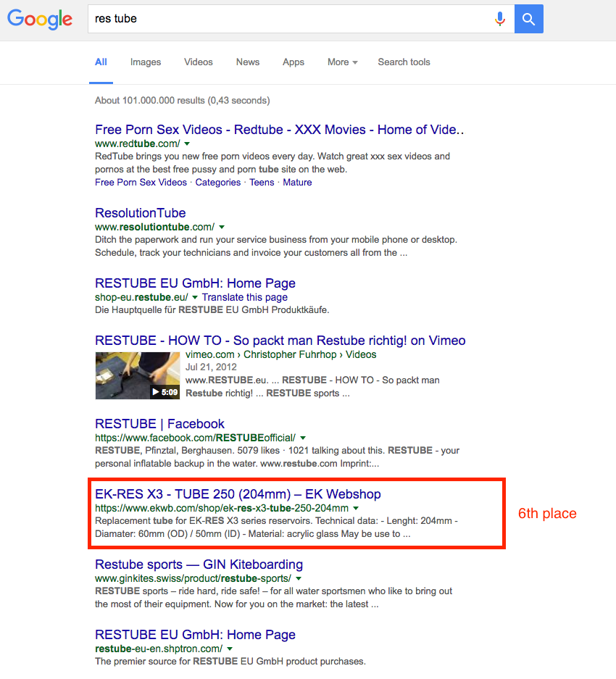Switch to the Videos tab

[199, 62]
